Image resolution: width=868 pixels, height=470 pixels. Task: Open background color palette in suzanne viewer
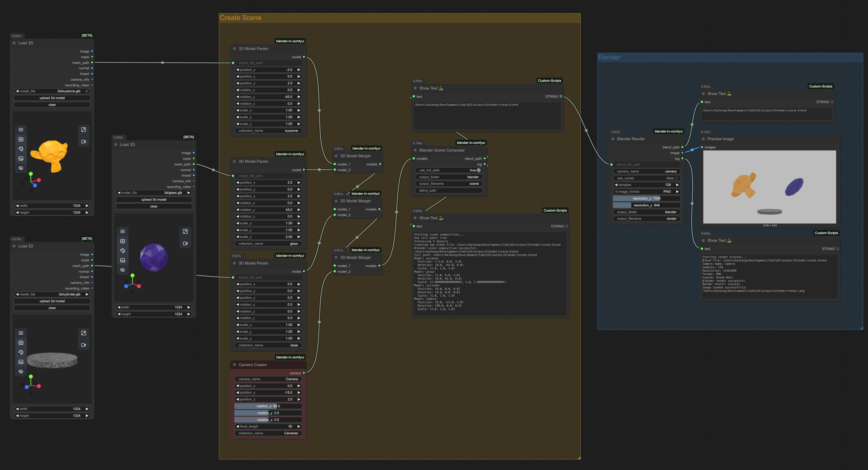pyautogui.click(x=21, y=149)
